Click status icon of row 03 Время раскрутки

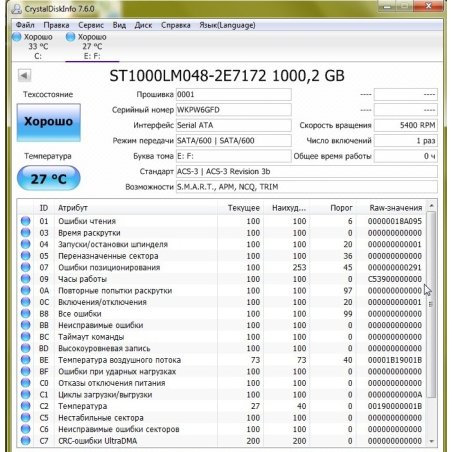[x=26, y=233]
